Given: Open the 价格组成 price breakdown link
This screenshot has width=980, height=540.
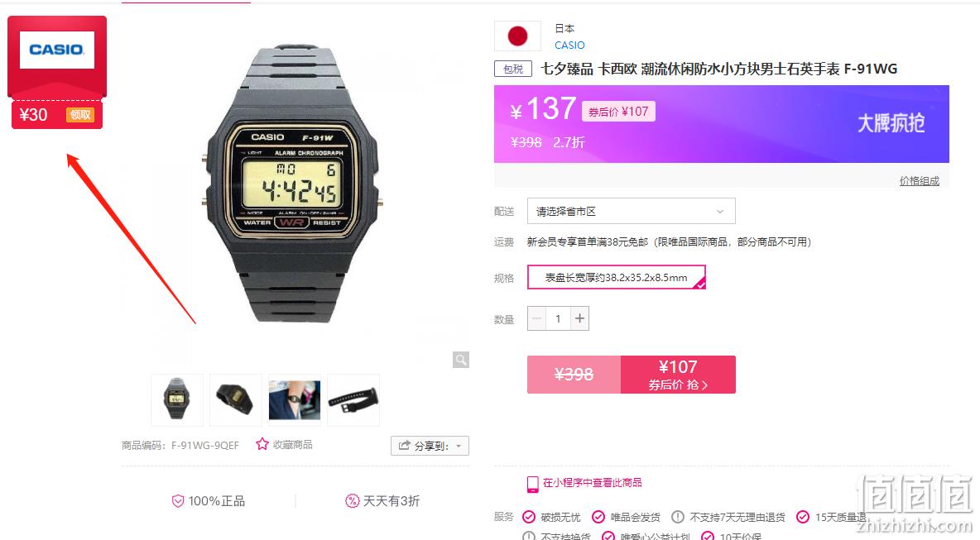Looking at the screenshot, I should click(x=920, y=181).
